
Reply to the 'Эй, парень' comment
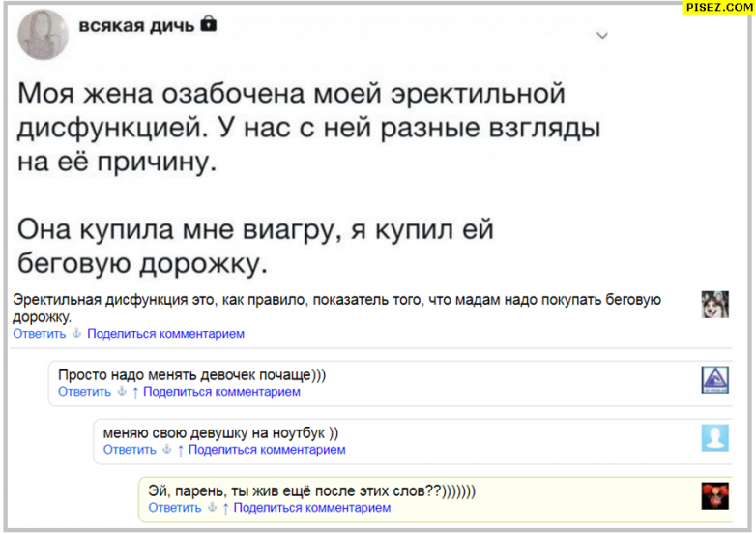(x=175, y=508)
